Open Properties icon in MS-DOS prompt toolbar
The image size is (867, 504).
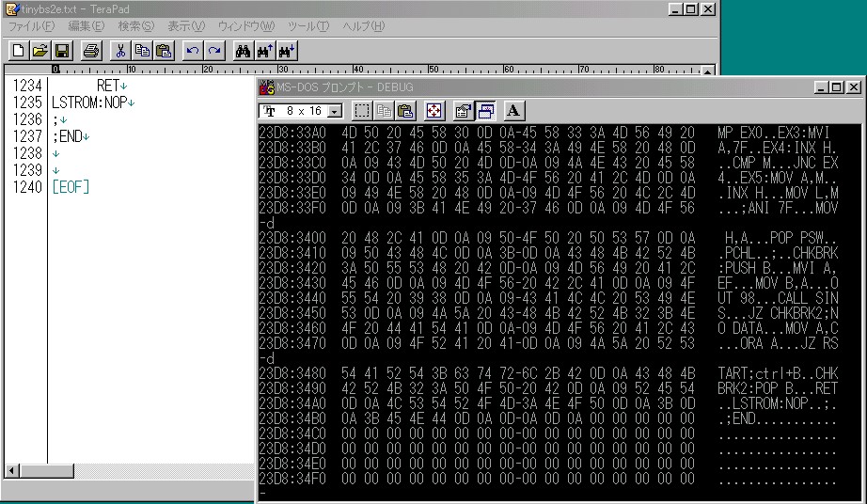pyautogui.click(x=463, y=111)
